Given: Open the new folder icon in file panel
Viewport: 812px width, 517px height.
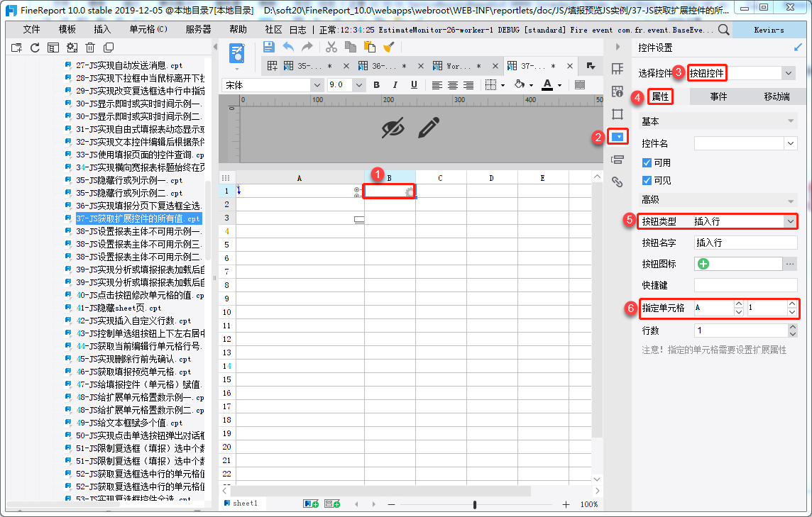Looking at the screenshot, I should click(x=16, y=48).
